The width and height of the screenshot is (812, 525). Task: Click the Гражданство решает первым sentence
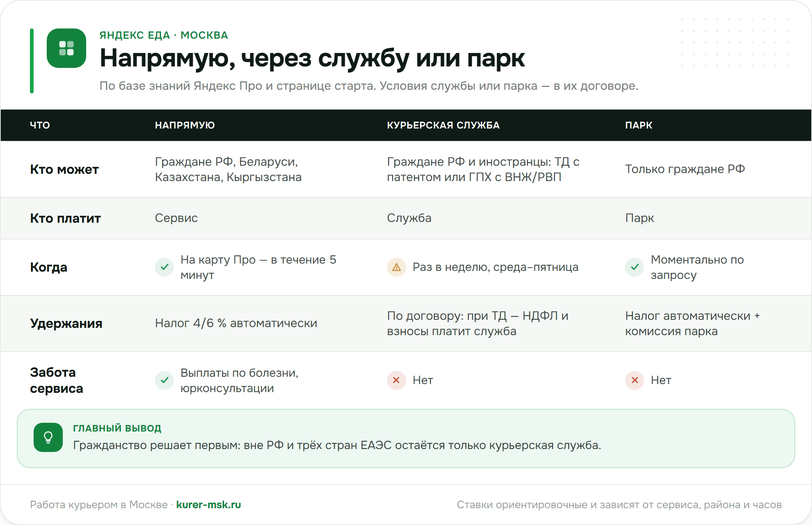[337, 445]
